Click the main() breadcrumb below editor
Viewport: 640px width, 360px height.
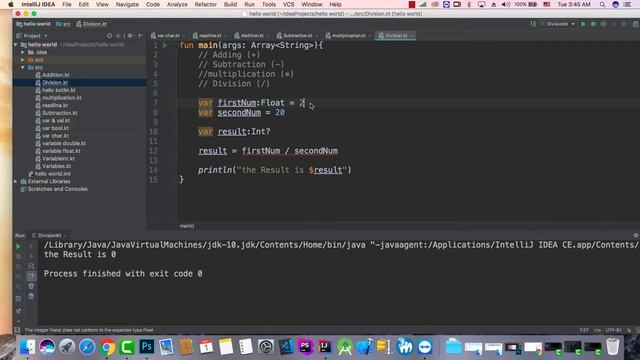tap(187, 226)
